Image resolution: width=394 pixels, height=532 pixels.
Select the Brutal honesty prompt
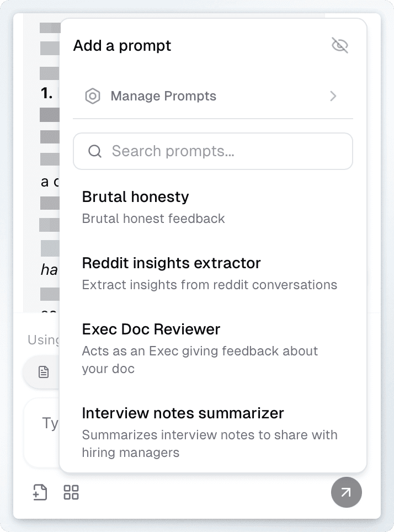tap(213, 207)
